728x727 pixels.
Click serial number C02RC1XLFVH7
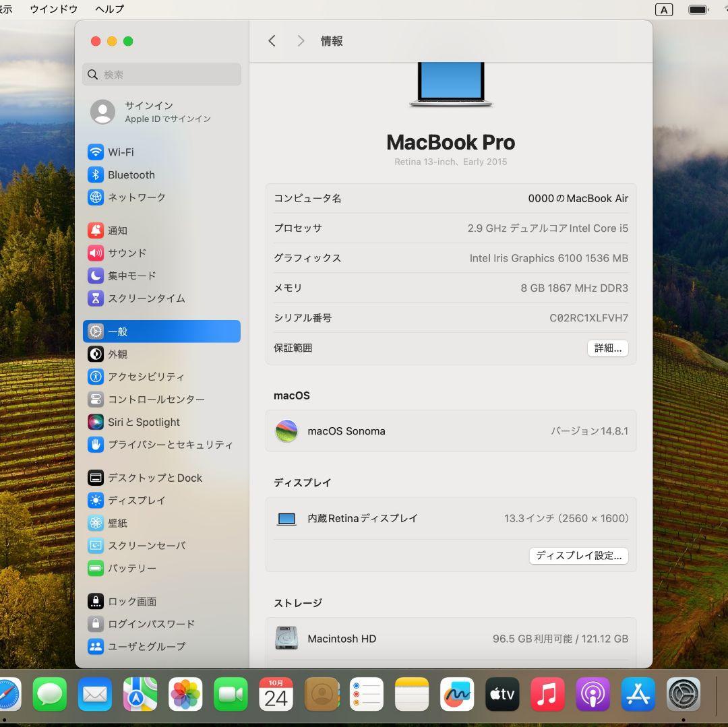pyautogui.click(x=588, y=318)
